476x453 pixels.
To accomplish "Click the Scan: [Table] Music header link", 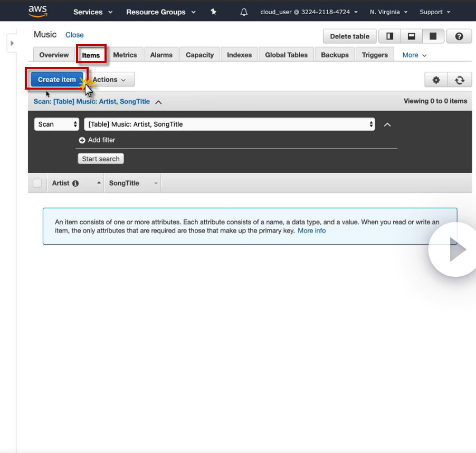I will coord(92,102).
